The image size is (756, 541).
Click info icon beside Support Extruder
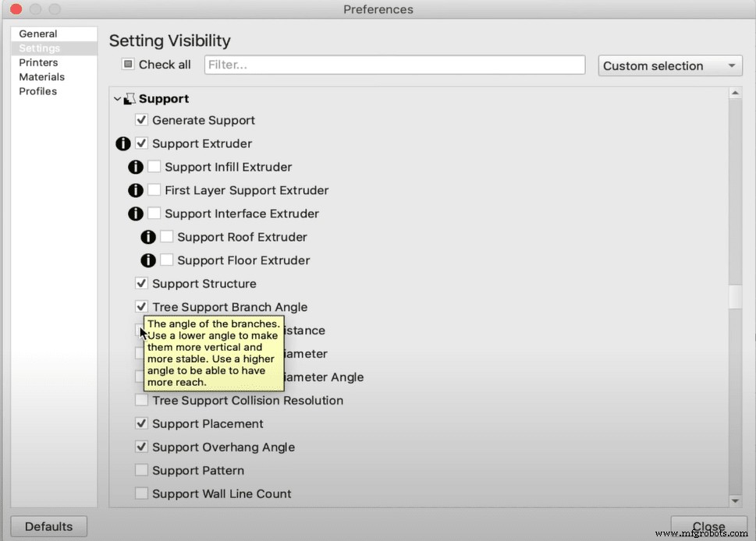click(x=122, y=144)
